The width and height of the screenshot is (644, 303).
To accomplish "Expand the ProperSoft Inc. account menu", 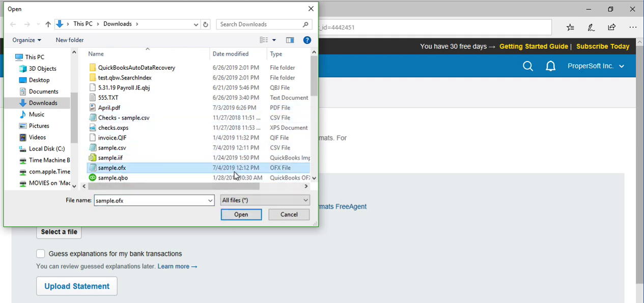I will (596, 66).
